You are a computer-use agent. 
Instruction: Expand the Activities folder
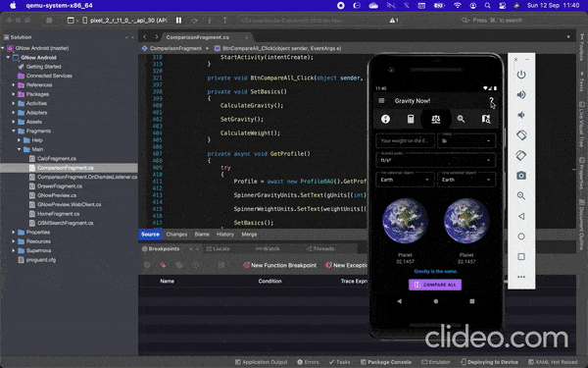click(x=14, y=103)
